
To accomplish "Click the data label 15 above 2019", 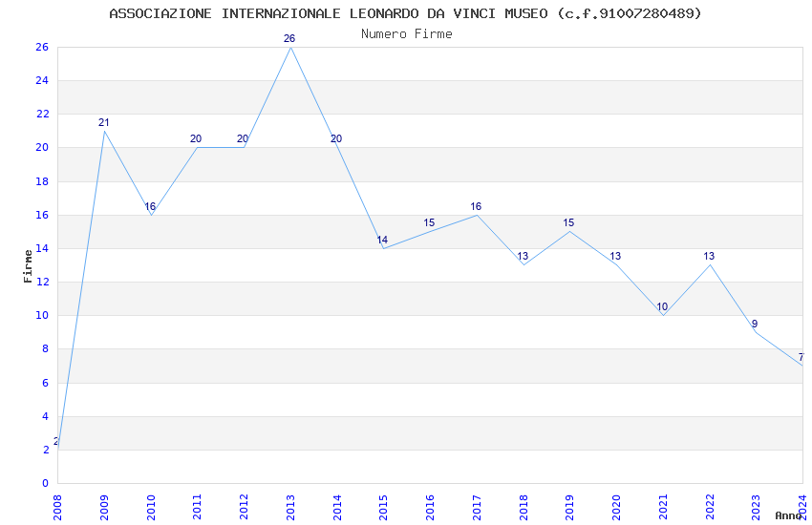I will [568, 223].
